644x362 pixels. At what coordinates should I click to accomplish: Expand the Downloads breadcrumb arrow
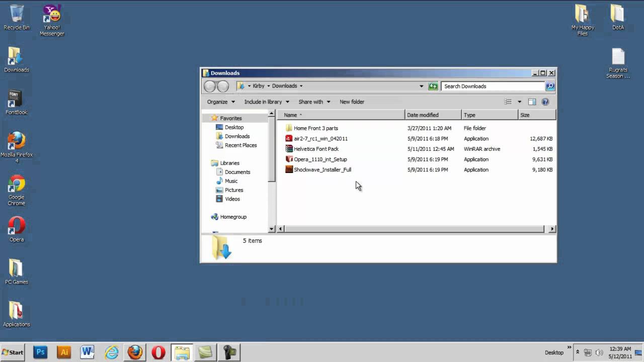301,86
